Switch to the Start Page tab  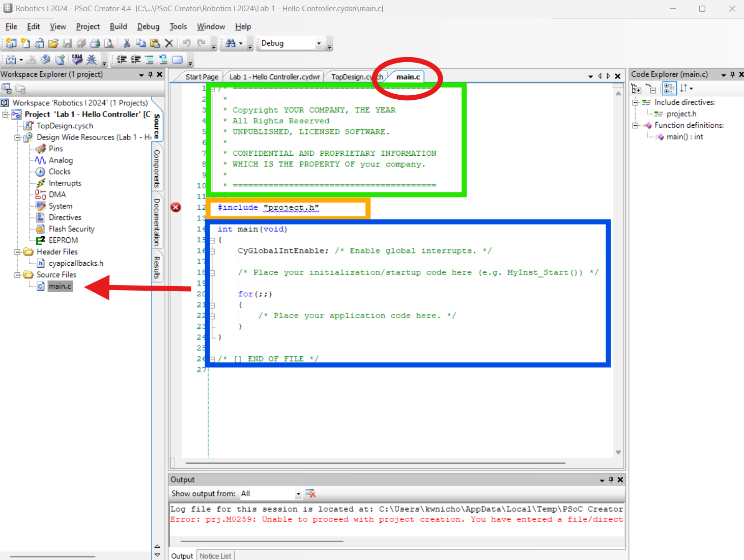click(x=202, y=77)
